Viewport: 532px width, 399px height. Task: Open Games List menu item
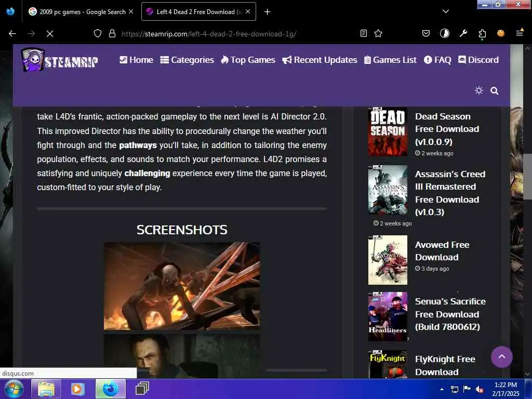tap(390, 60)
